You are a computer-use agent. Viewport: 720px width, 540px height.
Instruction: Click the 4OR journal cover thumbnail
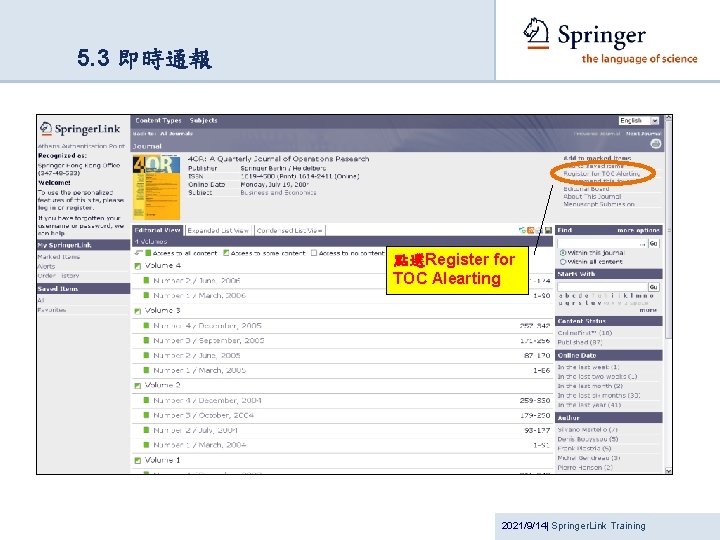156,187
